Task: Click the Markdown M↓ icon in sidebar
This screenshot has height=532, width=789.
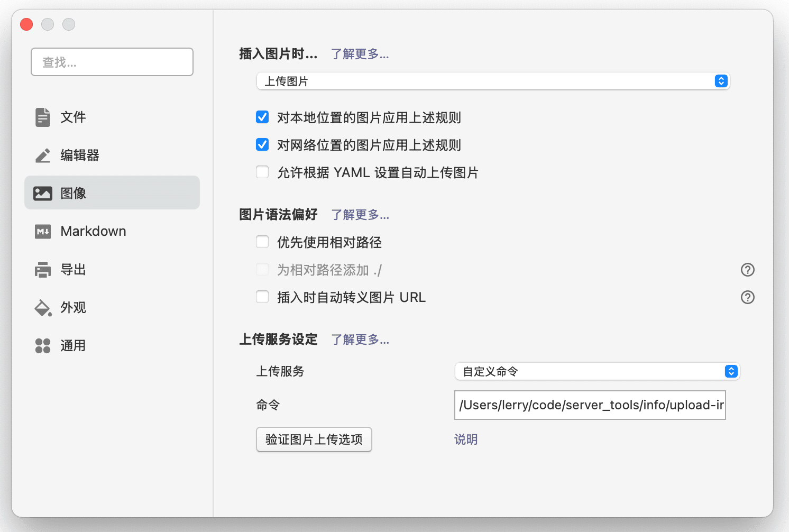Action: point(43,231)
